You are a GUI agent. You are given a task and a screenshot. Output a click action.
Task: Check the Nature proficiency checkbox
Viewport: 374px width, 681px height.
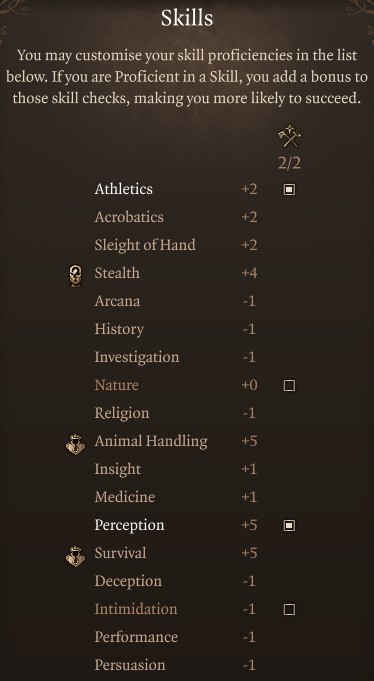[289, 385]
